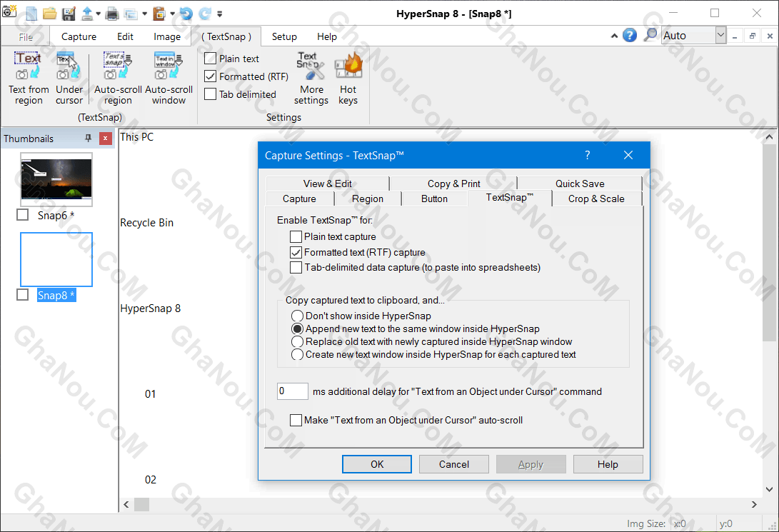Open the Auto zoom dropdown

tap(720, 35)
